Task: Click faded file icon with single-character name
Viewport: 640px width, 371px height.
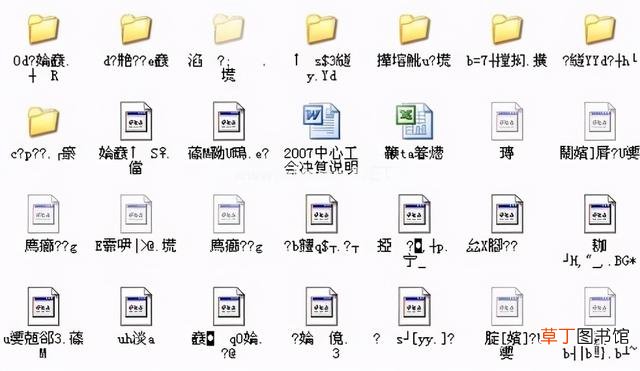Action: pyautogui.click(x=507, y=121)
